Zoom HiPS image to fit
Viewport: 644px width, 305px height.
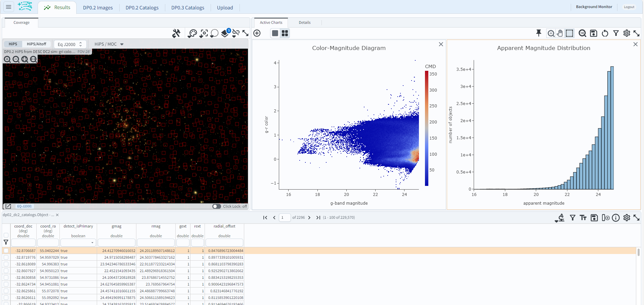(25, 59)
